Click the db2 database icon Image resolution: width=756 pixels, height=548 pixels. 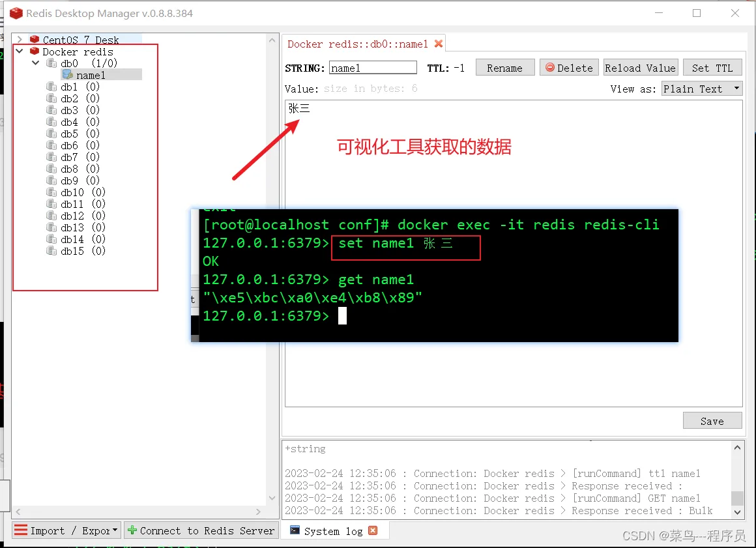point(51,98)
